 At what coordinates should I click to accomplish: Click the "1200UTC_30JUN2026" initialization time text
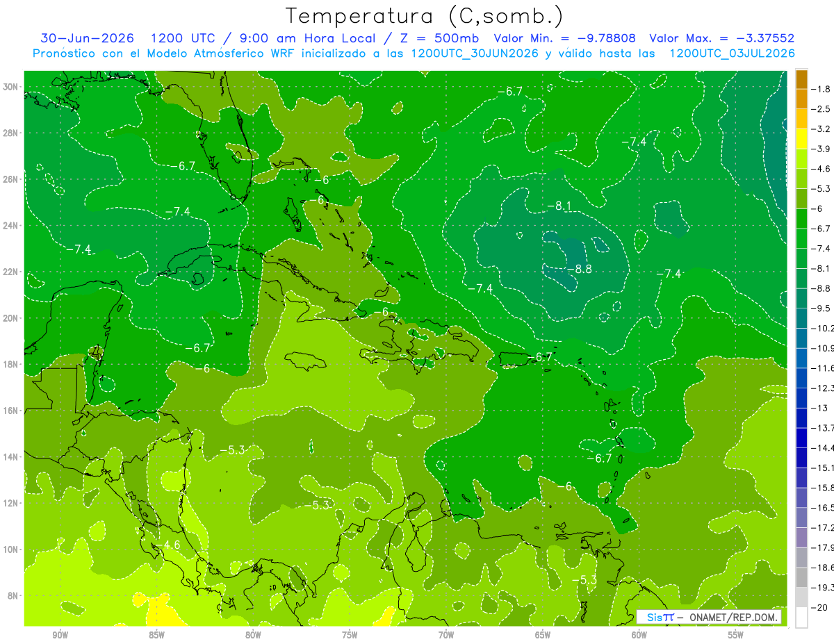pyautogui.click(x=475, y=53)
